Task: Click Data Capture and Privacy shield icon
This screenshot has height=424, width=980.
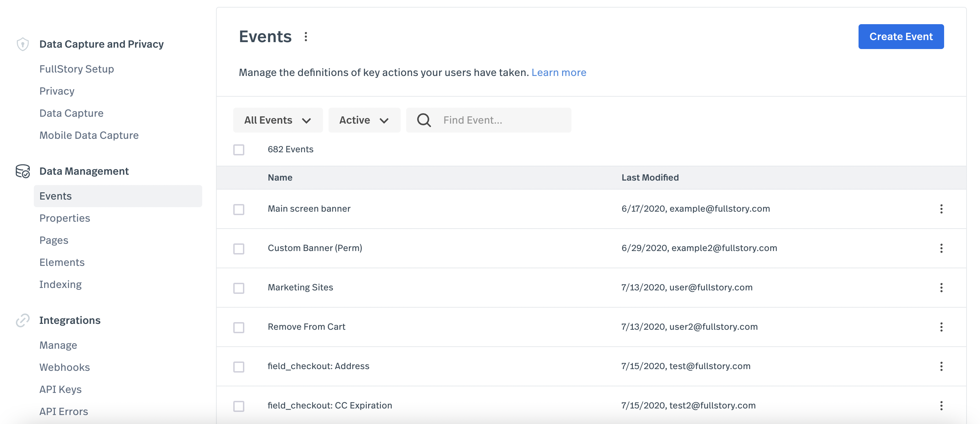Action: click(x=23, y=44)
